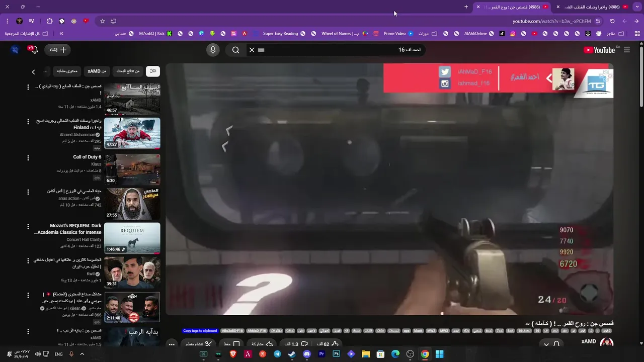This screenshot has width=644, height=362.
Task: Click the save (حفظ) button
Action: (232, 344)
